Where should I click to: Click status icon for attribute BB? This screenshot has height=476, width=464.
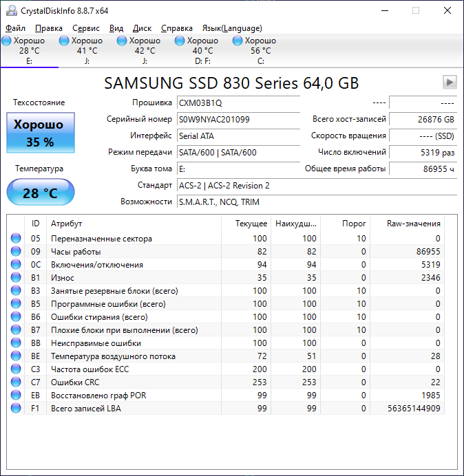pyautogui.click(x=16, y=343)
